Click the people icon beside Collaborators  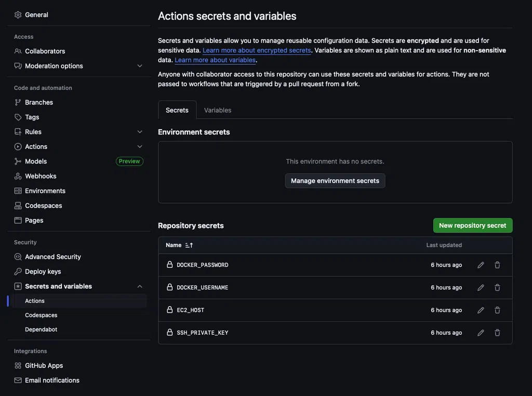[x=18, y=51]
